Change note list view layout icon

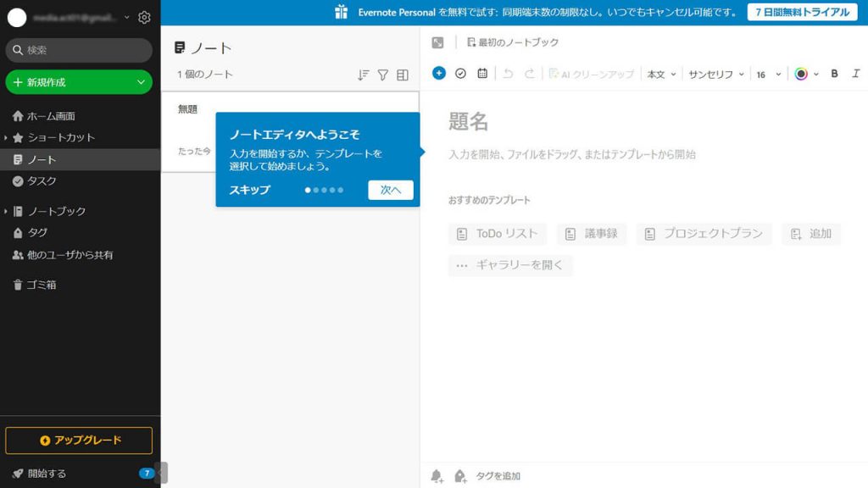tap(403, 75)
